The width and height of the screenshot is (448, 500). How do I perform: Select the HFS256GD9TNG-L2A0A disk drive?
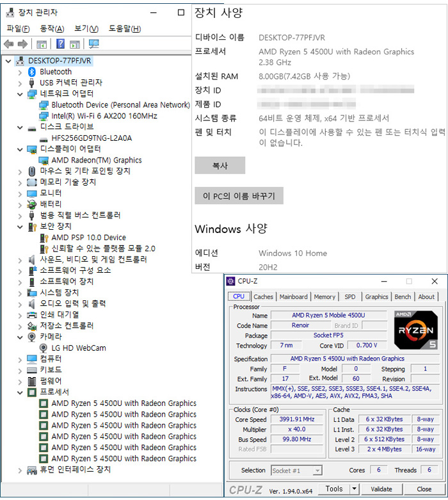click(x=92, y=138)
